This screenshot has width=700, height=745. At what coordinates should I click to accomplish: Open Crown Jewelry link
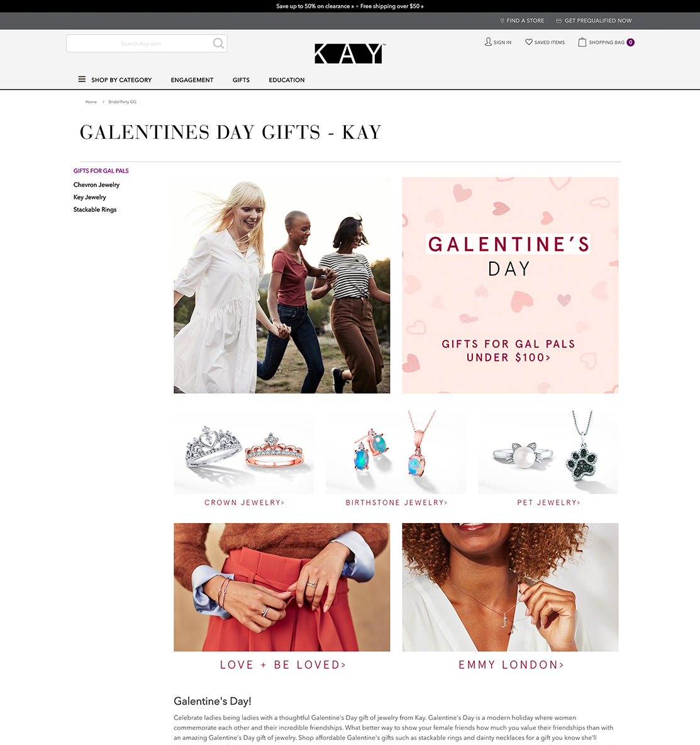pos(244,503)
